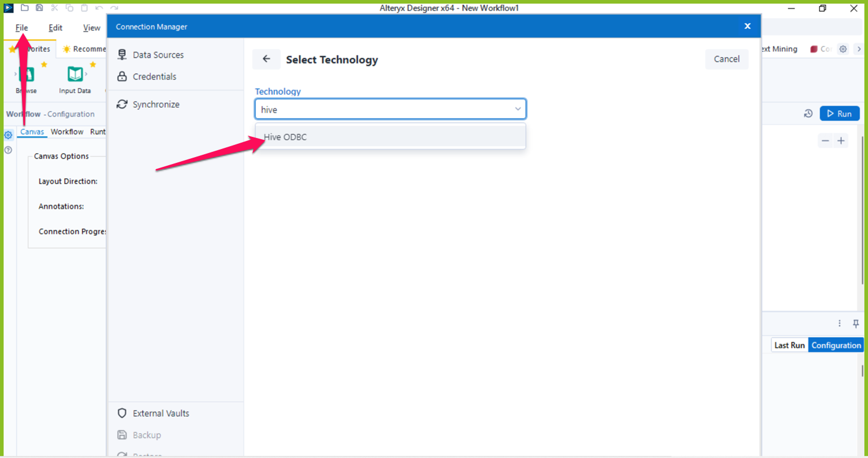Move the tool palette tabs right with the chevron
Image resolution: width=868 pixels, height=458 pixels.
pyautogui.click(x=859, y=49)
